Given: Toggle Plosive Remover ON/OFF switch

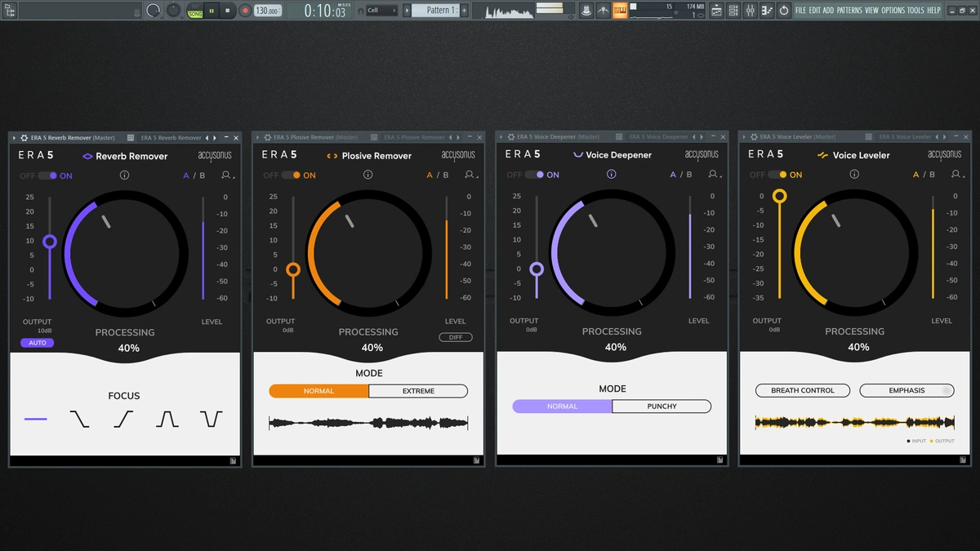Looking at the screenshot, I should pyautogui.click(x=291, y=175).
